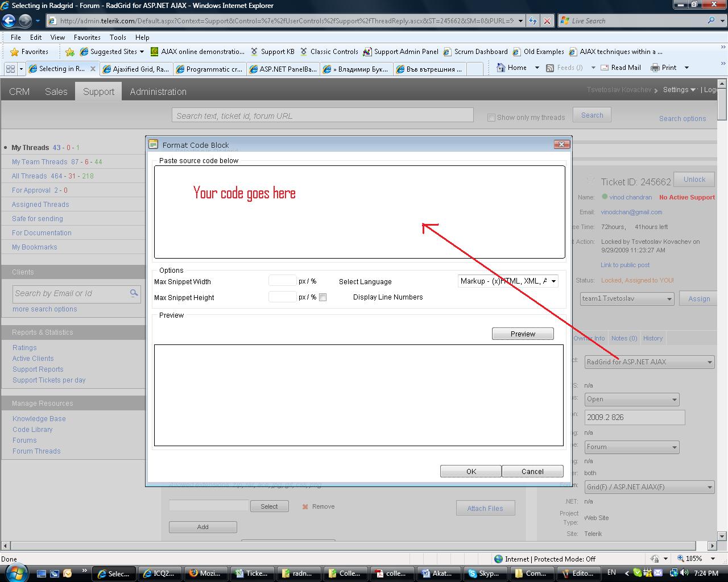Open the Old Examples favorite
The height and width of the screenshot is (582, 728).
pyautogui.click(x=538, y=52)
